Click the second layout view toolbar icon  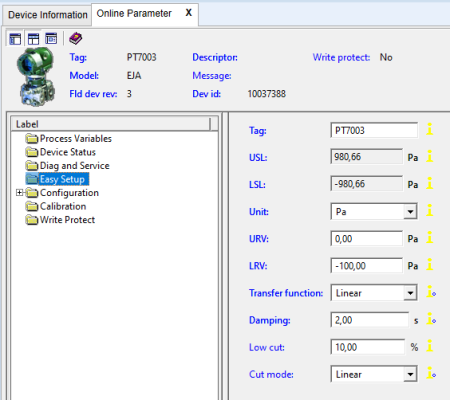(x=33, y=39)
